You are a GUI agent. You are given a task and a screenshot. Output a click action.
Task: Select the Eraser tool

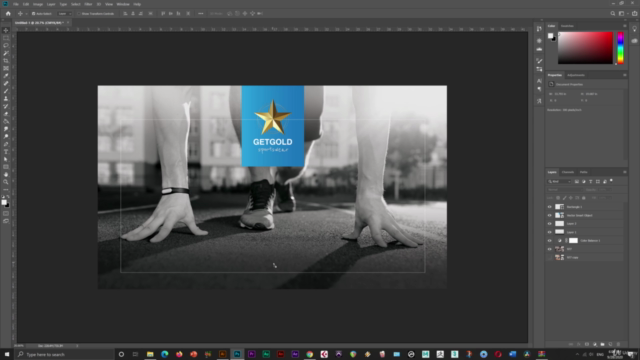tap(6, 113)
